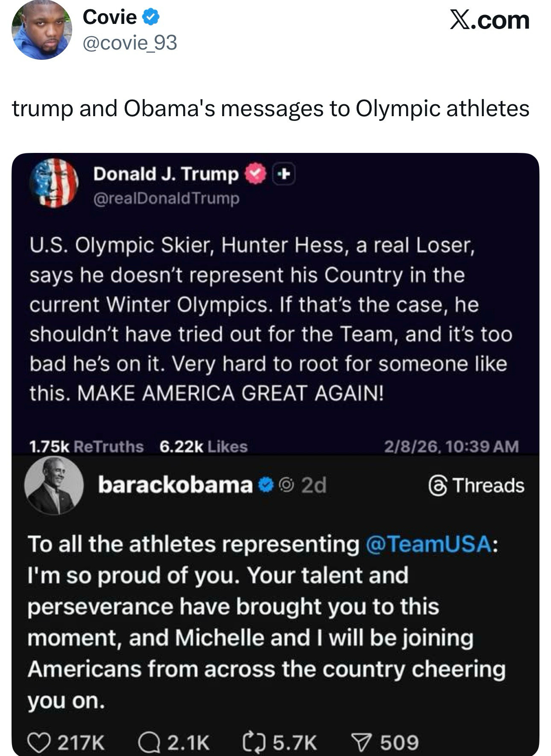
Task: Click the heart like icon on Obama's post
Action: [39, 742]
